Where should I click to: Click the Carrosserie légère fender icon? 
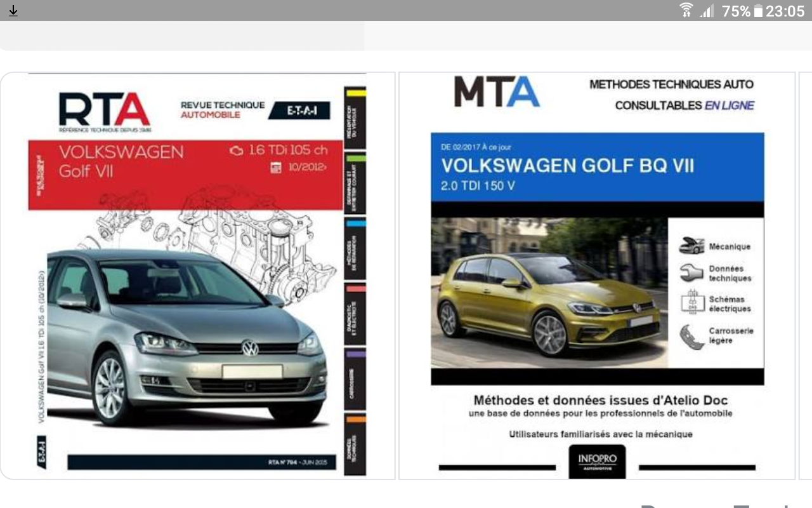[691, 336]
